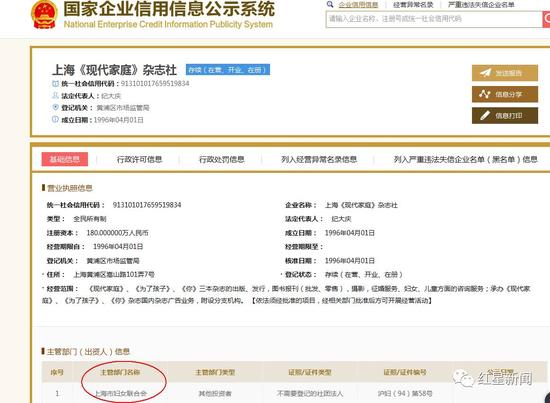Screen dimensions: 550x403
Task: Open the 信息分享 share information button
Action: coord(505,94)
